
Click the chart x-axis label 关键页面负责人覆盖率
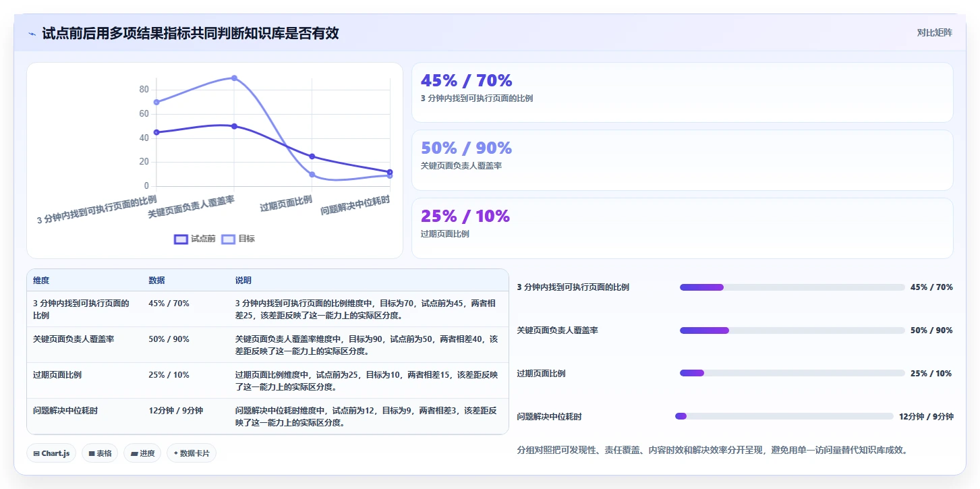191,207
